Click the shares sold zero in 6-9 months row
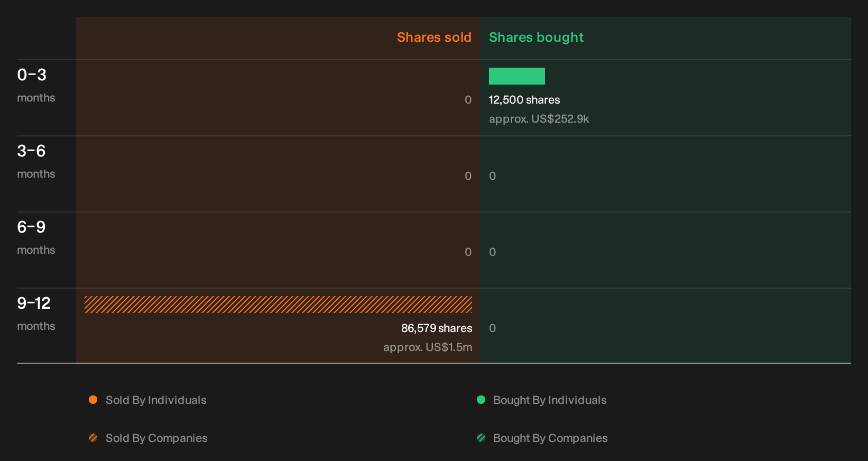This screenshot has height=461, width=868. coord(468,252)
